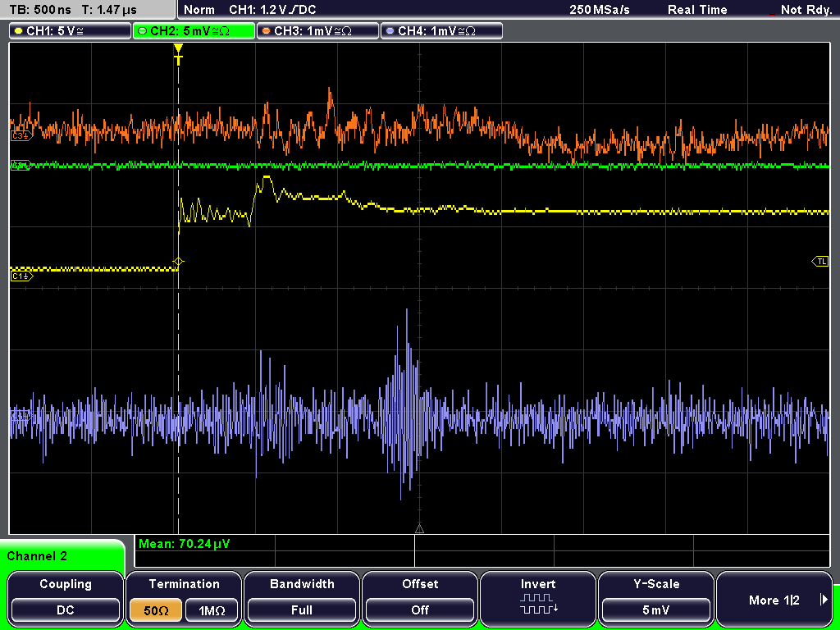Viewport: 840px width, 630px height.
Task: Click the Channel 2 menu title
Action: 37,556
